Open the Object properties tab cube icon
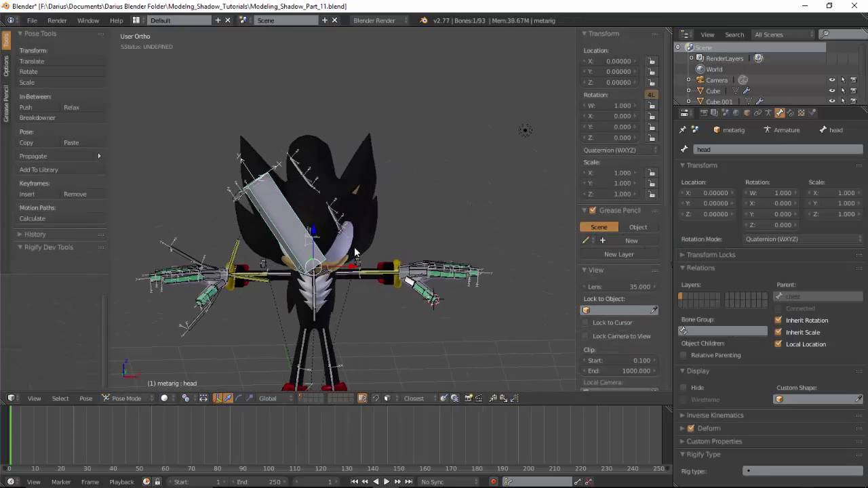The width and height of the screenshot is (868, 488). click(x=747, y=113)
